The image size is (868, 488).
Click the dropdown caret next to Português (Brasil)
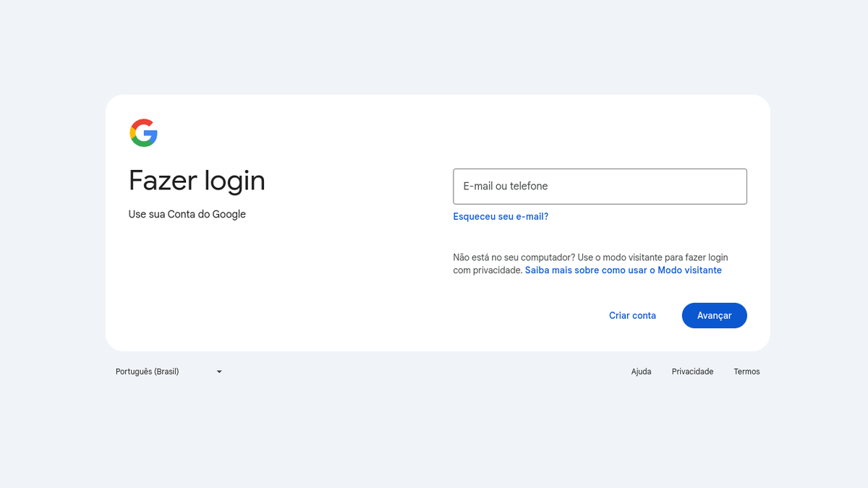click(x=218, y=371)
